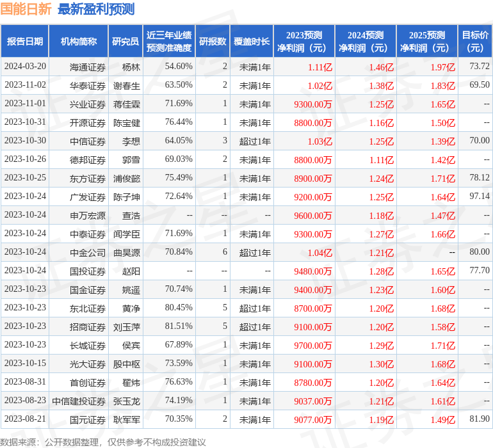The height and width of the screenshot is (448, 493).
Task: Click target price 81.90
Action: pos(480,419)
